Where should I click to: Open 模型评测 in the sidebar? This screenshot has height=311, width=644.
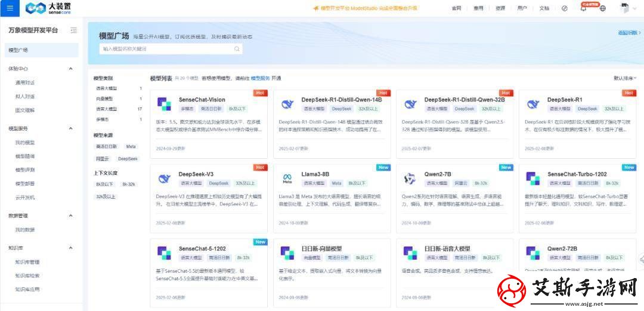tap(25, 170)
